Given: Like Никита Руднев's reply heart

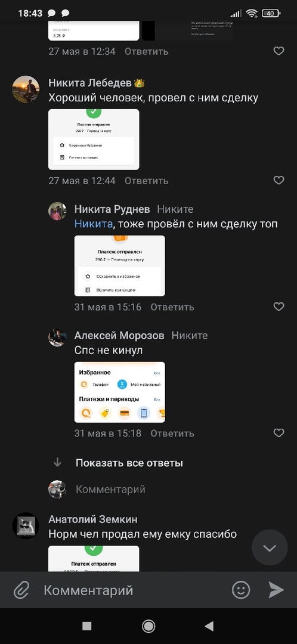Looking at the screenshot, I should tap(279, 306).
